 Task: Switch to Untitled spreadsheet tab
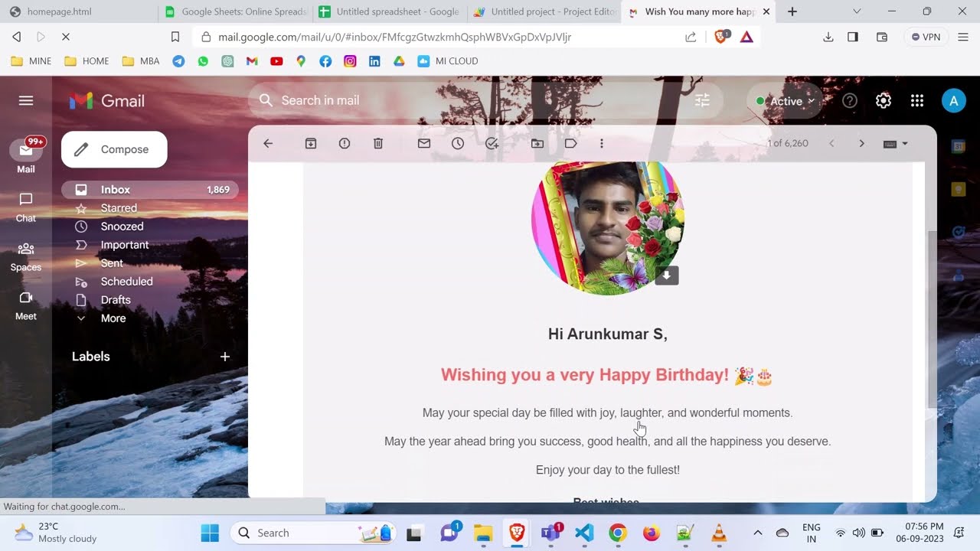pyautogui.click(x=390, y=11)
